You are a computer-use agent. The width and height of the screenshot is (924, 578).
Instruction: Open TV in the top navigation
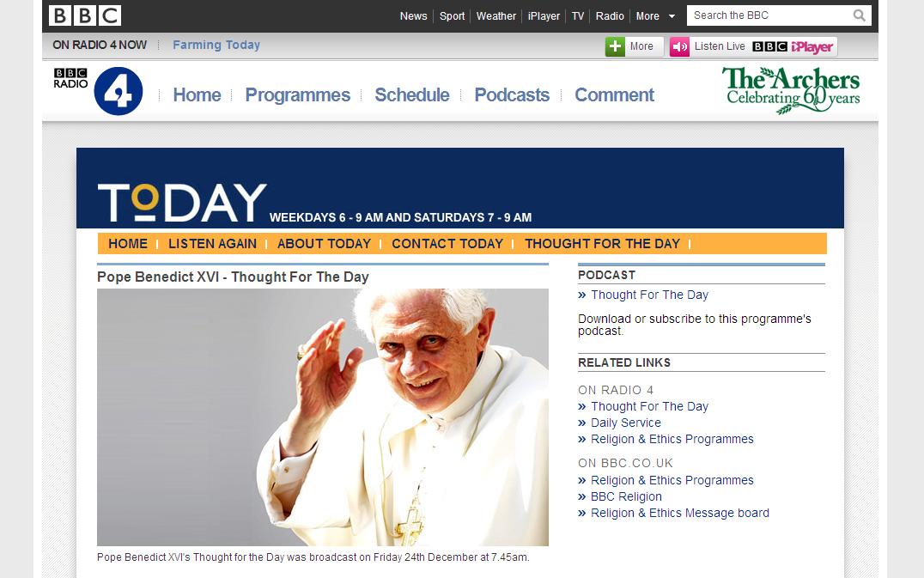578,16
